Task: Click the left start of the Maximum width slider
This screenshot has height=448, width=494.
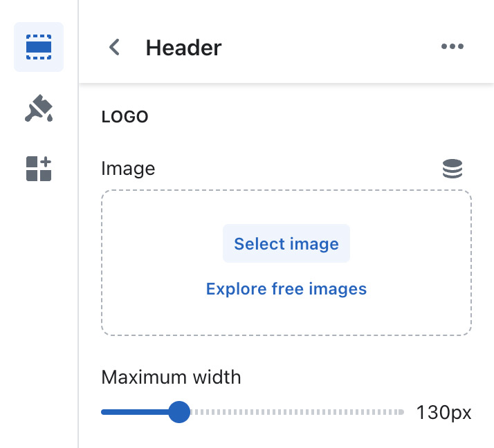Action: click(x=104, y=413)
